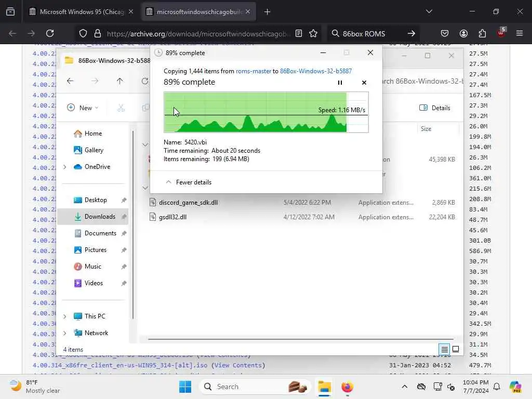Open the uBlock Origin extension icon
The height and width of the screenshot is (399, 532).
point(501,33)
